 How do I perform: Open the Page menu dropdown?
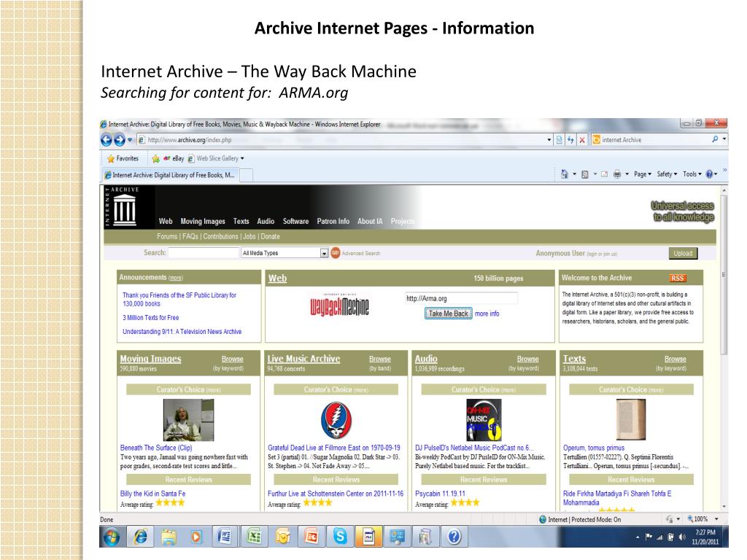pos(642,174)
